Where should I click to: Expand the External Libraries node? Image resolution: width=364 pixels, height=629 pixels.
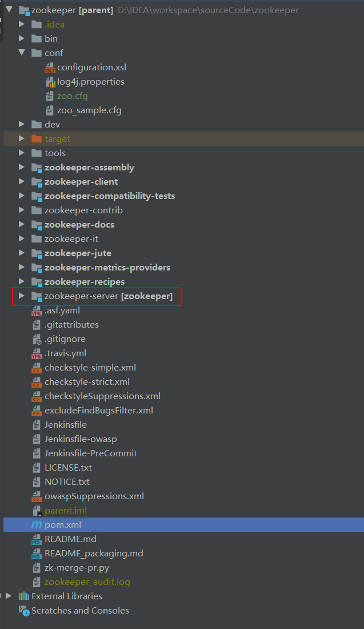click(x=9, y=596)
